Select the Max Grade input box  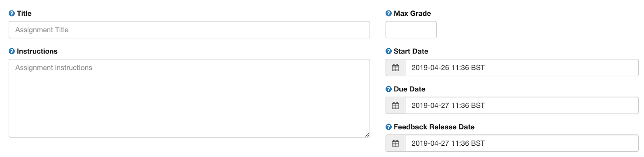click(x=411, y=30)
